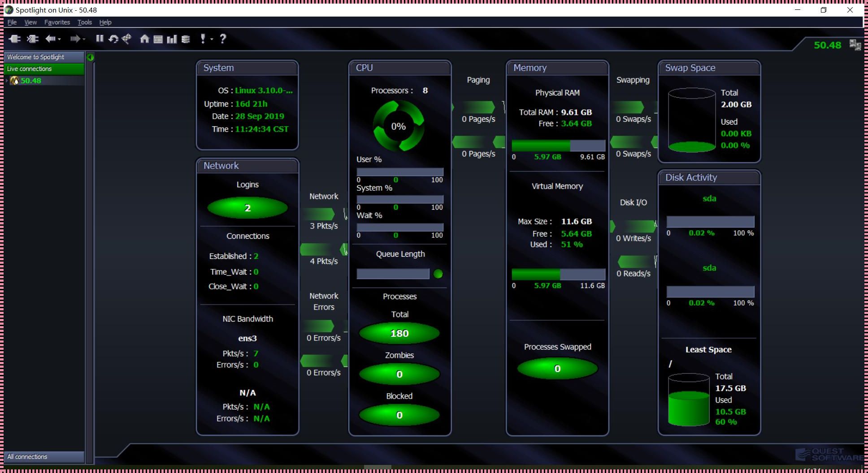Click the Virtual Memory usage bar

[558, 274]
